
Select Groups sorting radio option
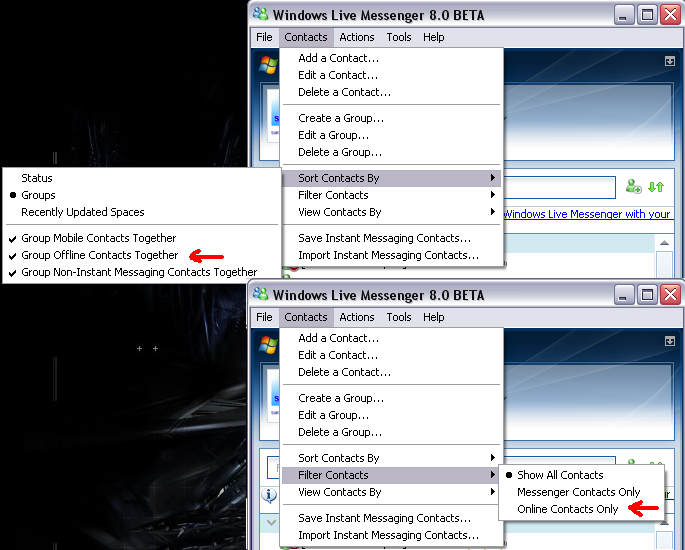142,195
